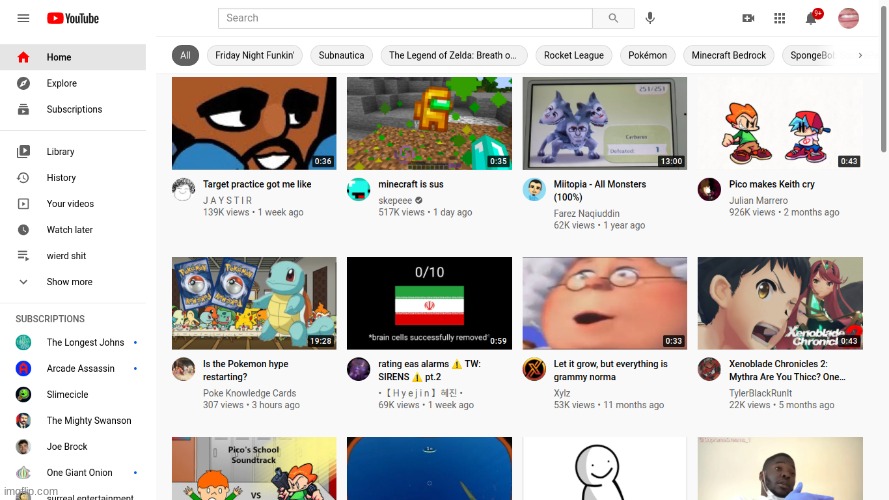
Task: Open Arcade Assassin subscription
Action: pos(73,368)
